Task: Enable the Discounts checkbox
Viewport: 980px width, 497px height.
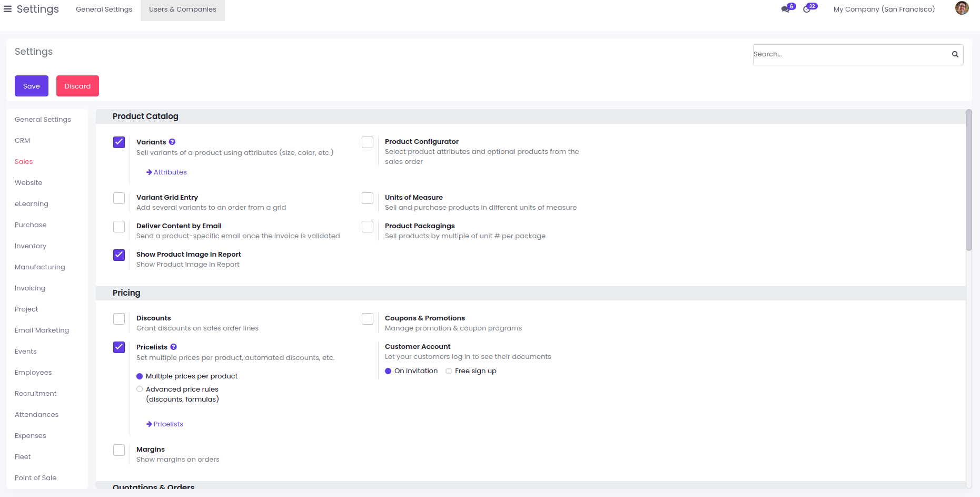Action: click(x=119, y=319)
